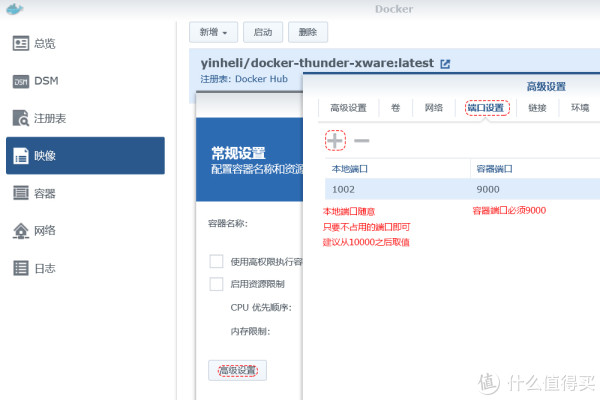600x400 pixels.
Task: Open external link icon beside image name
Action: point(445,64)
